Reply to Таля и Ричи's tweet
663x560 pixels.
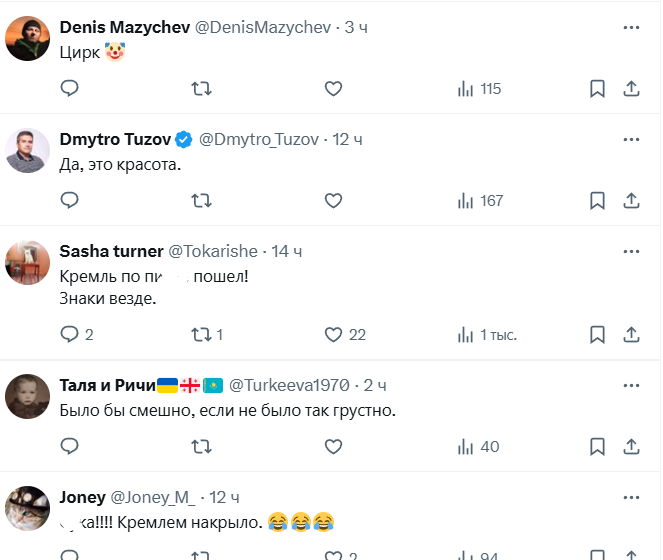tap(70, 447)
